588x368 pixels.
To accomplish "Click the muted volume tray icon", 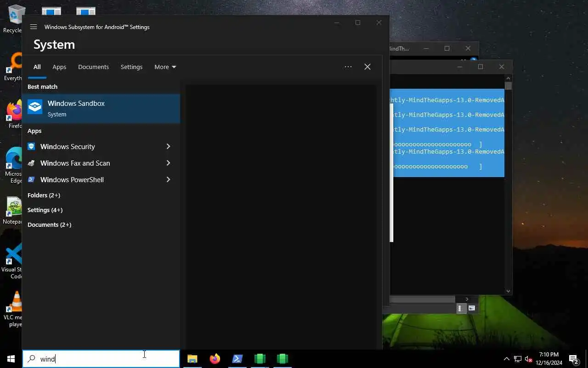I will click(528, 359).
